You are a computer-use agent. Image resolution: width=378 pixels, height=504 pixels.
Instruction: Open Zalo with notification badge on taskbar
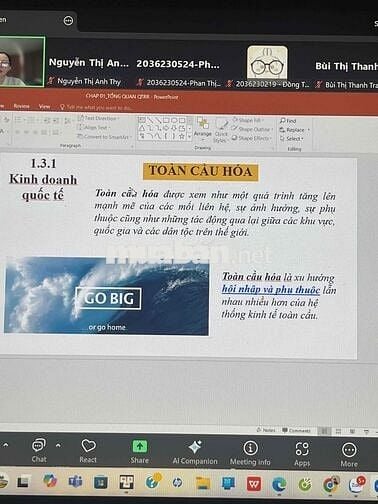[x=357, y=485]
